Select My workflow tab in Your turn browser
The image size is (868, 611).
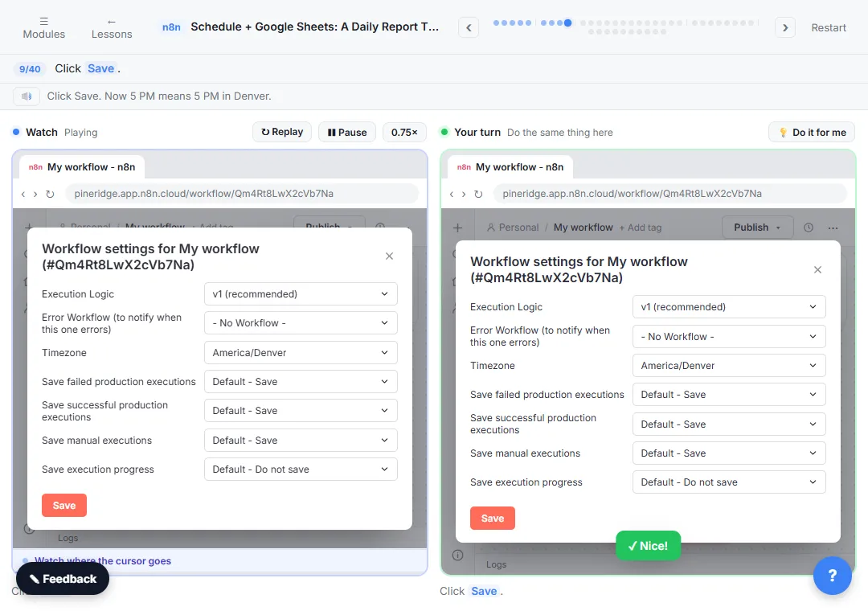click(510, 166)
